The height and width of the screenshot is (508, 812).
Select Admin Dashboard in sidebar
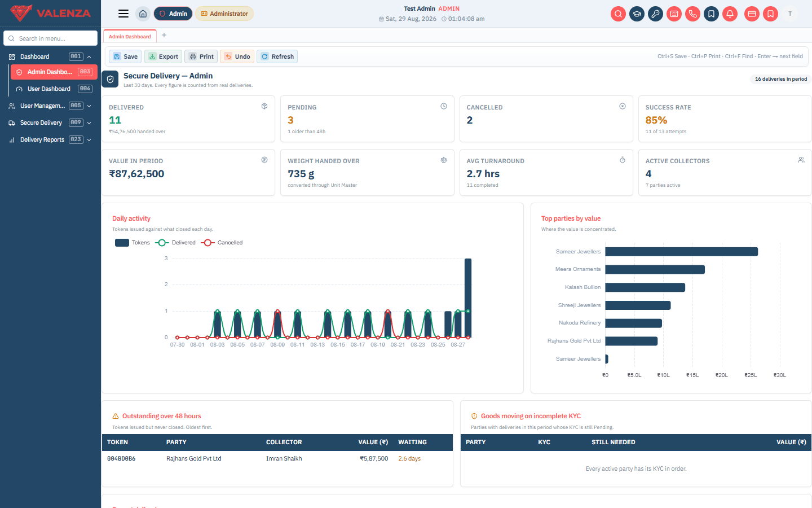pyautogui.click(x=54, y=72)
